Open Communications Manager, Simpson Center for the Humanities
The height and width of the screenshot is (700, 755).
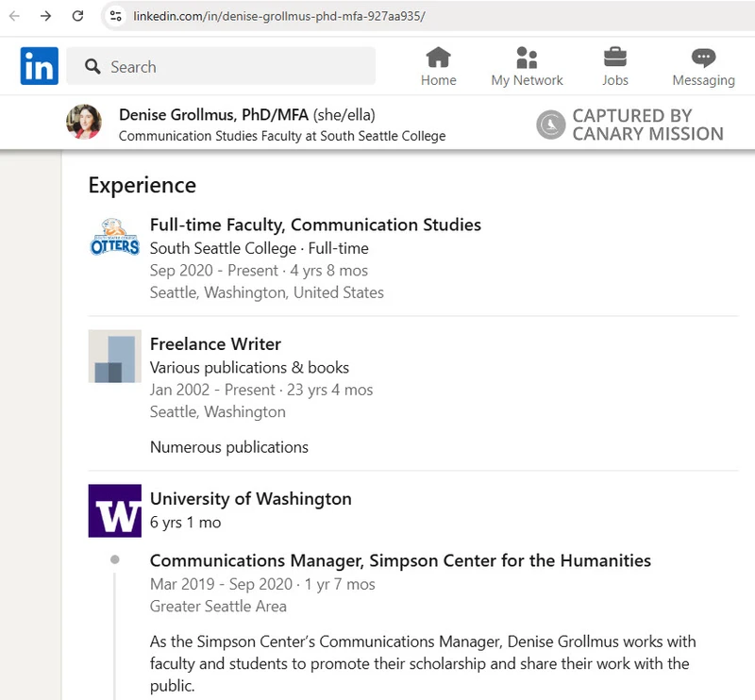tap(400, 561)
